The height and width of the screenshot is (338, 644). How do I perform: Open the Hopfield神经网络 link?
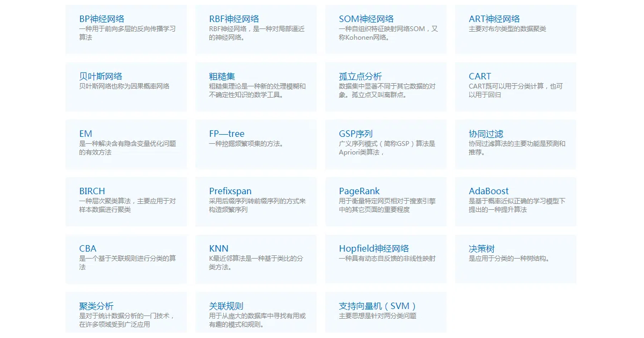(x=374, y=248)
